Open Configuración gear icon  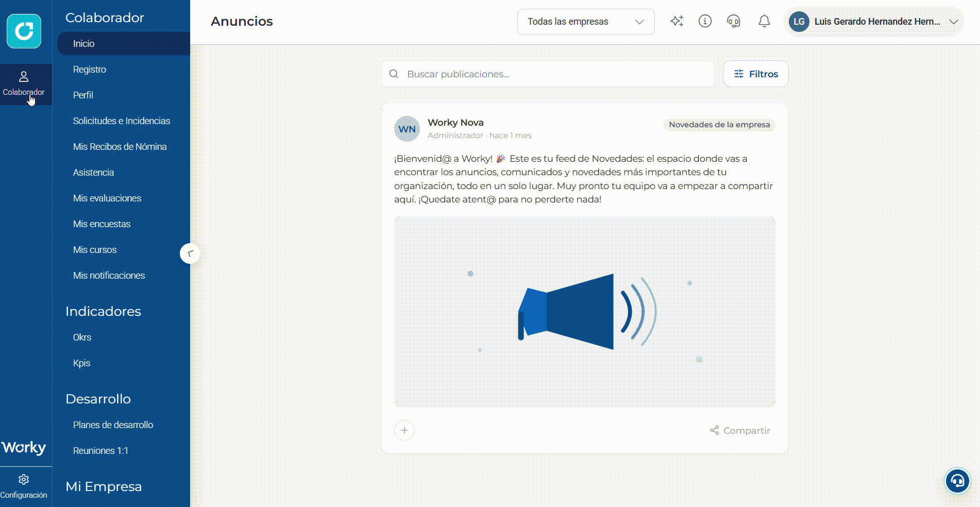pyautogui.click(x=24, y=480)
